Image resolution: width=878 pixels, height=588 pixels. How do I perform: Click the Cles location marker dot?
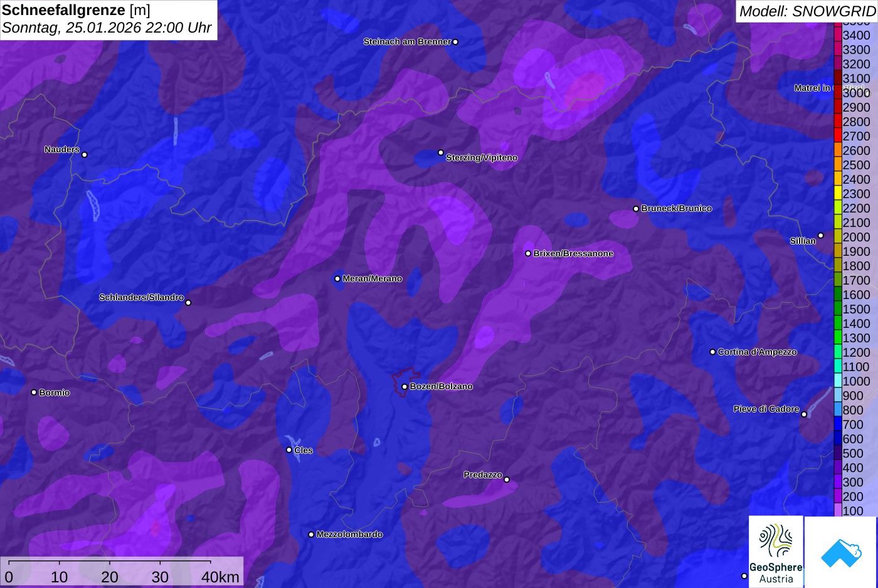pos(289,450)
